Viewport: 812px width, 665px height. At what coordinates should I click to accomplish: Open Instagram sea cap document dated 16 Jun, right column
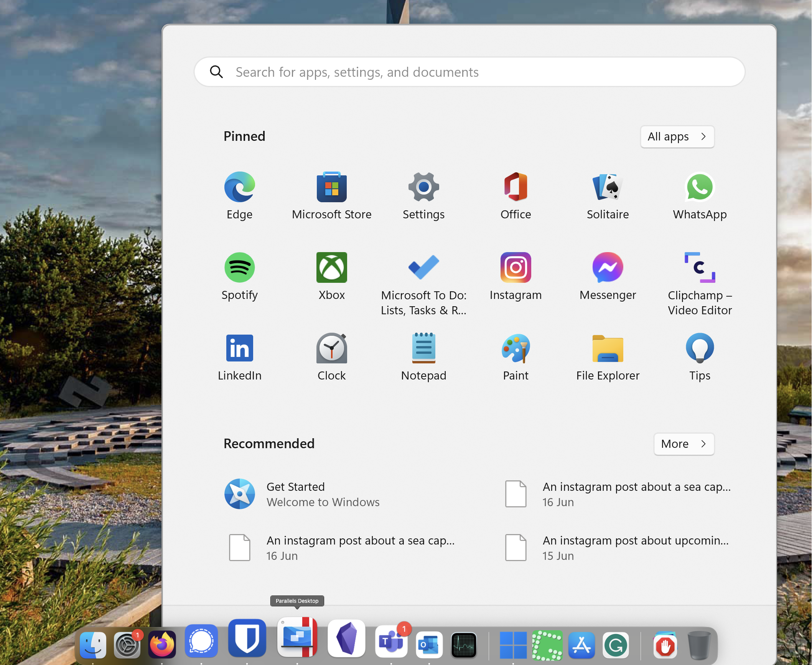tap(618, 494)
